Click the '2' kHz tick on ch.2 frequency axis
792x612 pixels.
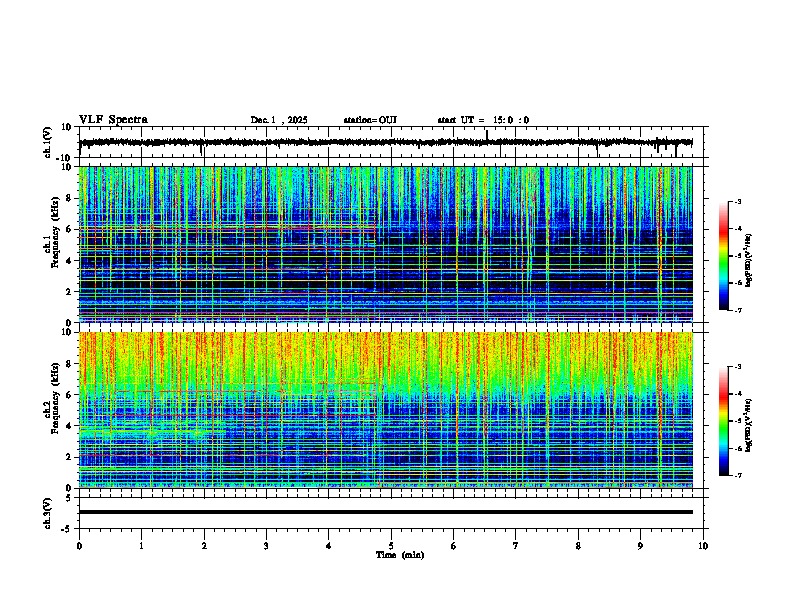coord(70,457)
